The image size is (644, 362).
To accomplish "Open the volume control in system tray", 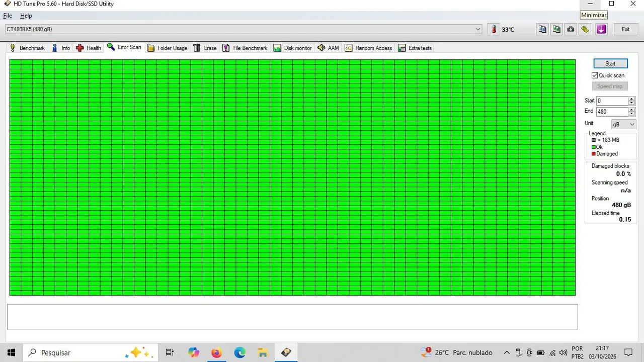I will pos(563,352).
